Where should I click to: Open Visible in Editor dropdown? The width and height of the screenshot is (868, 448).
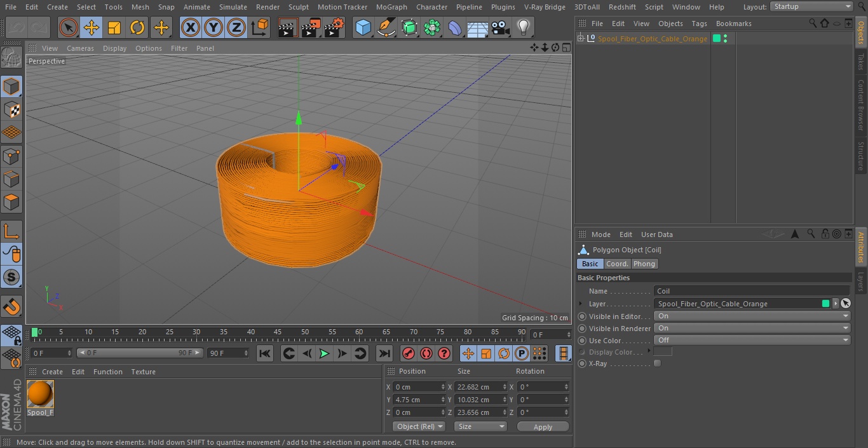click(752, 316)
